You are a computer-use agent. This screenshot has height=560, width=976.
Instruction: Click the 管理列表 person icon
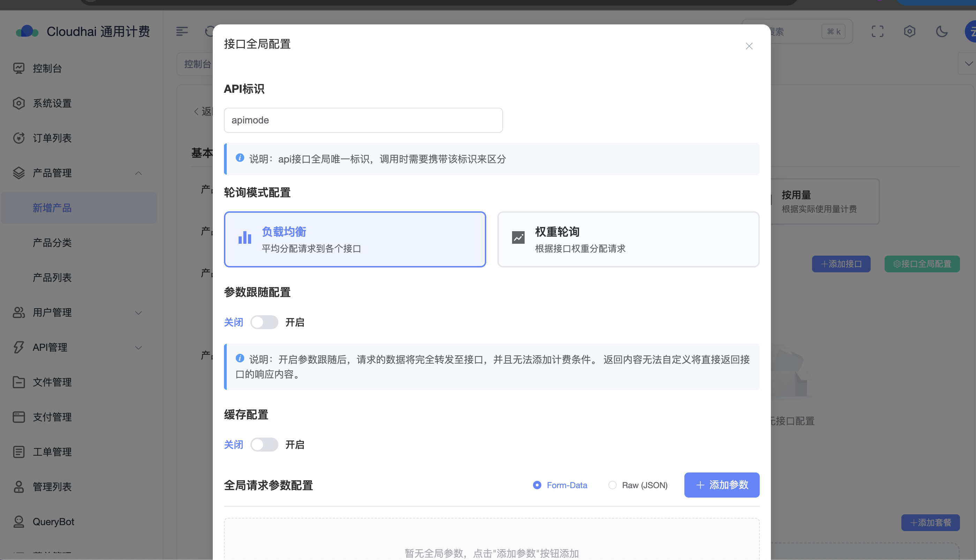tap(18, 486)
